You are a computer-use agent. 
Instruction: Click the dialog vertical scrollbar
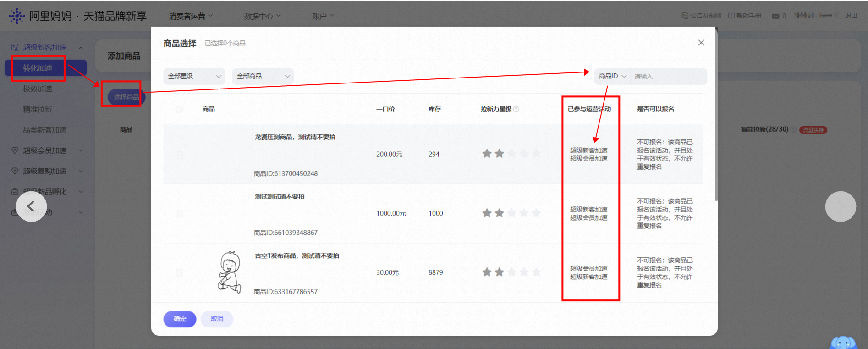(716, 115)
